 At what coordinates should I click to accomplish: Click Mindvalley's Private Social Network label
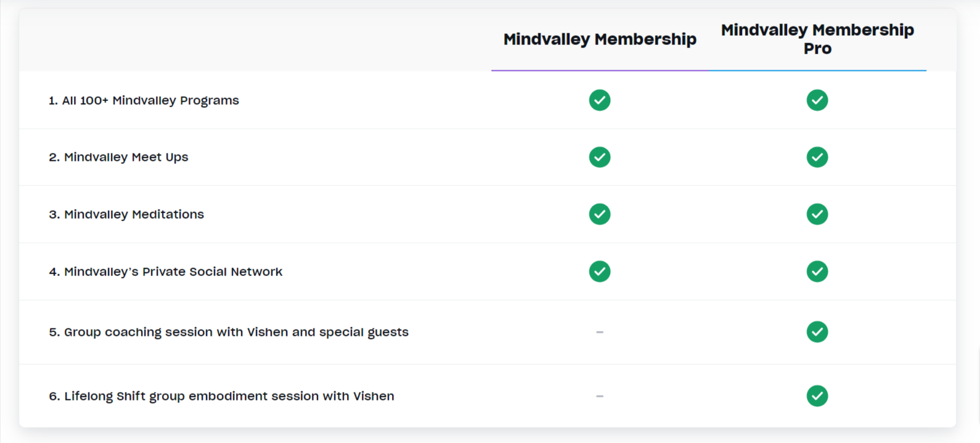pos(165,272)
